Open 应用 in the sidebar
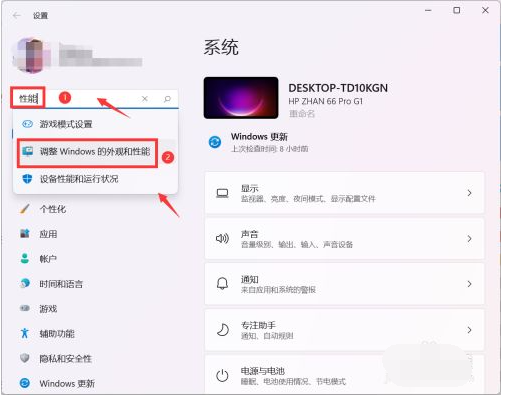 (48, 234)
